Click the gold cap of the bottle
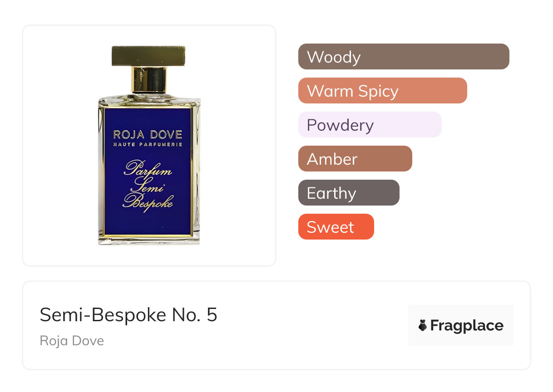This screenshot has height=392, width=553. click(148, 56)
